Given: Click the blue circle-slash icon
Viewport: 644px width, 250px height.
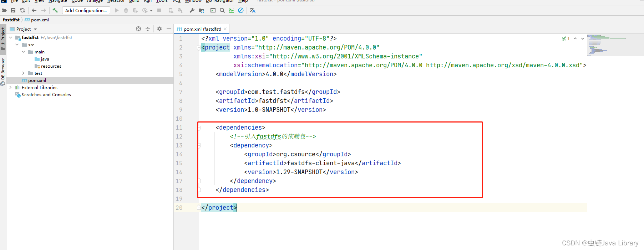Looking at the screenshot, I should coord(241,10).
